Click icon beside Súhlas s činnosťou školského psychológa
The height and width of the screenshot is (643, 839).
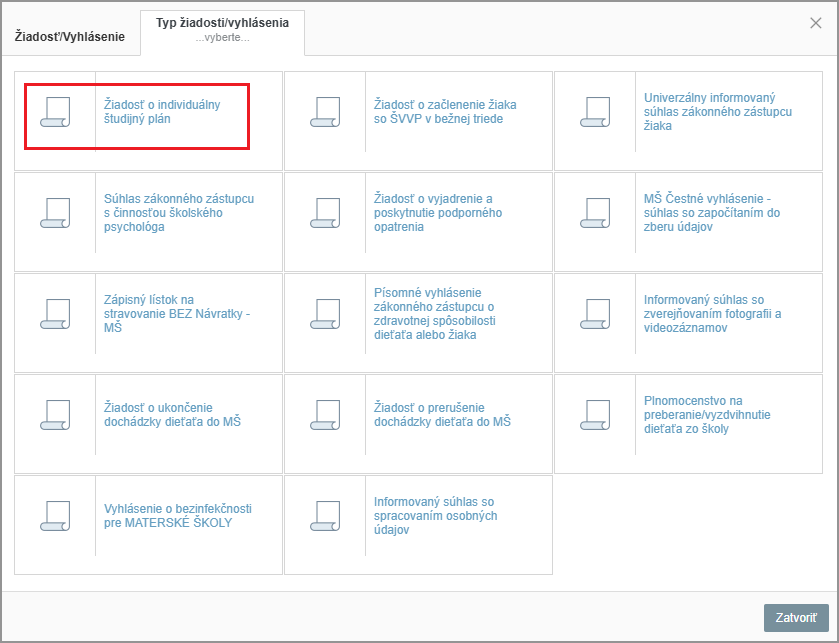point(55,213)
